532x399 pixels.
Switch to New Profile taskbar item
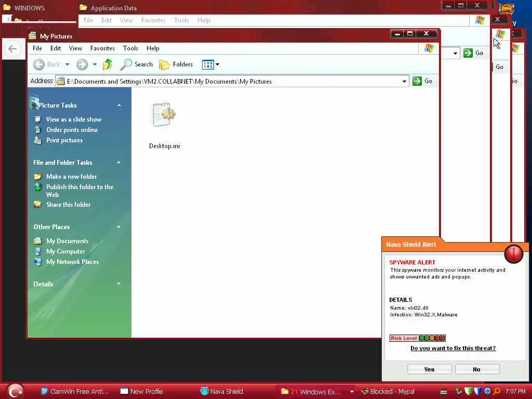point(142,392)
